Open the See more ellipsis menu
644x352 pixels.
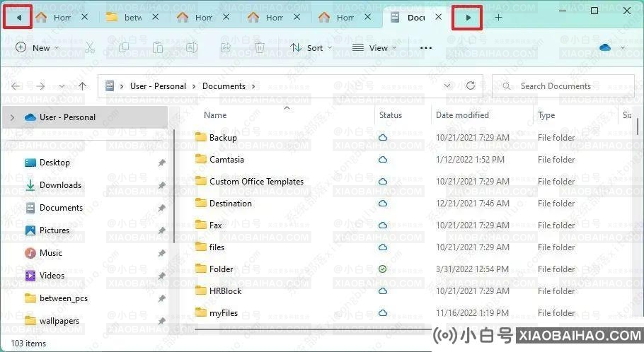[426, 48]
